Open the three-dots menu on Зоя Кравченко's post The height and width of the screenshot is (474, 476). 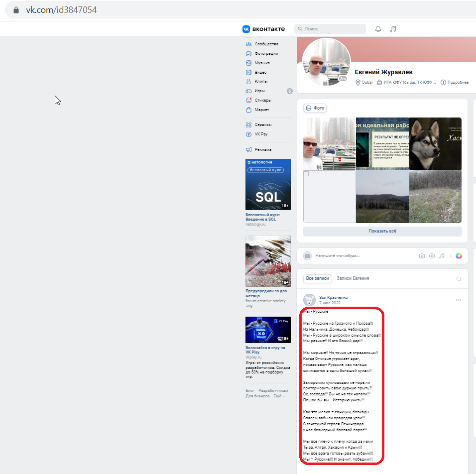click(459, 300)
